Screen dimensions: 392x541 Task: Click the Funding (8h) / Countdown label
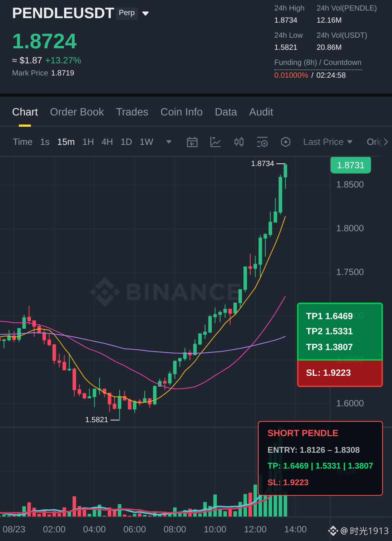pos(318,63)
